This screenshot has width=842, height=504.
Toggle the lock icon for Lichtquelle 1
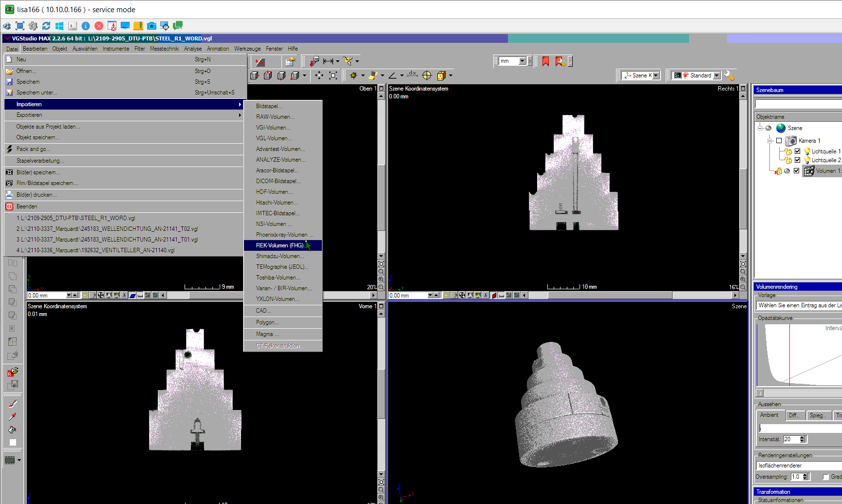(788, 151)
